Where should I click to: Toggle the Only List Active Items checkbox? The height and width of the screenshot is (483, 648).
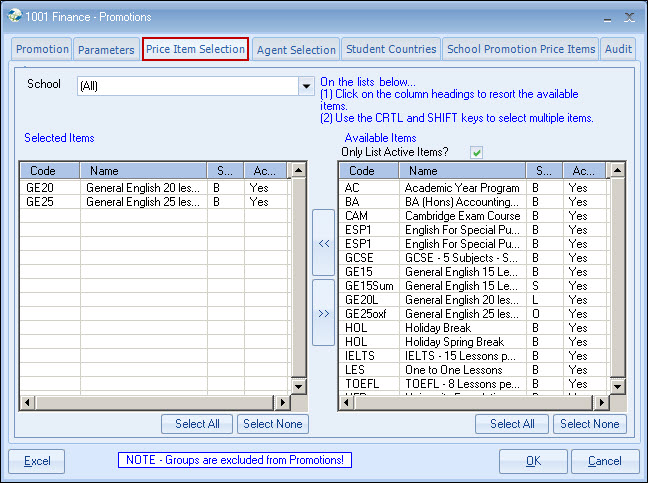coord(477,152)
